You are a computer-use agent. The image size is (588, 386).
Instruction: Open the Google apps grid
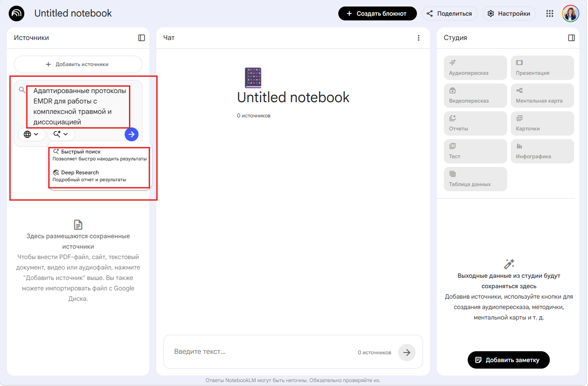550,13
